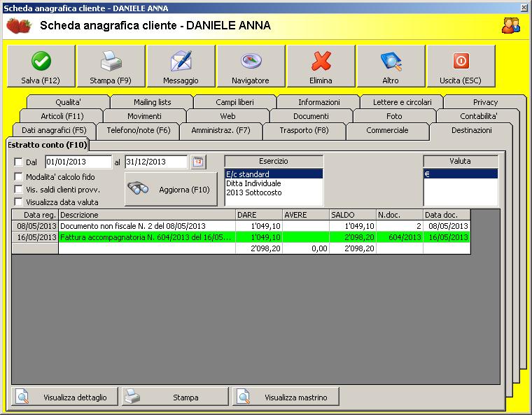Select the € entry in Valuta list
Screen dimensions: 532x415
pyautogui.click(x=461, y=174)
